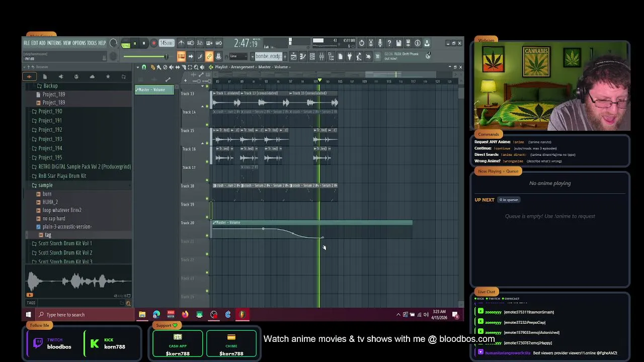
Task: Open the help question mark icon
Action: 389,43
